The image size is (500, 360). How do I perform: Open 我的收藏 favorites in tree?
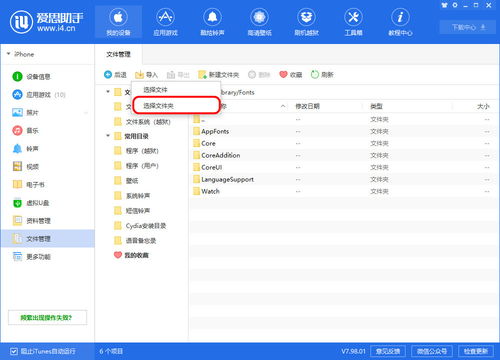[131, 255]
